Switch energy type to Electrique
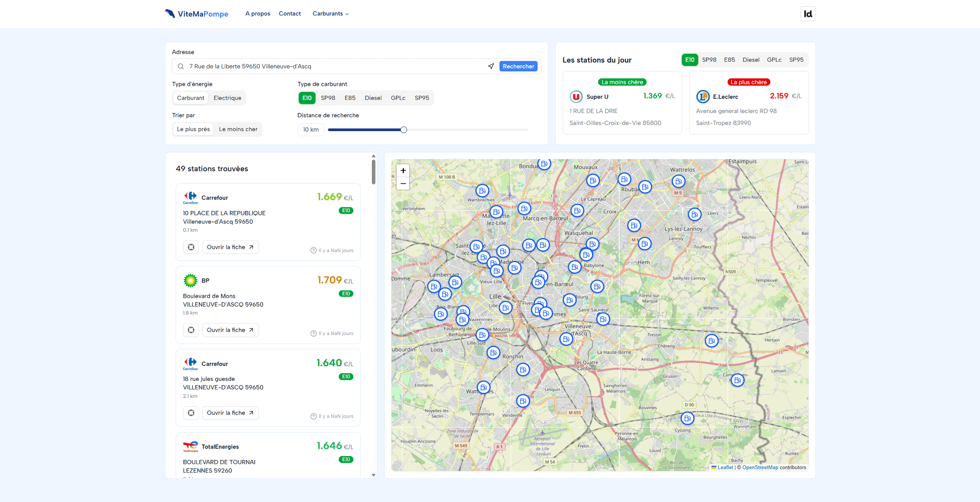Viewport: 980px width, 502px height. pos(227,98)
